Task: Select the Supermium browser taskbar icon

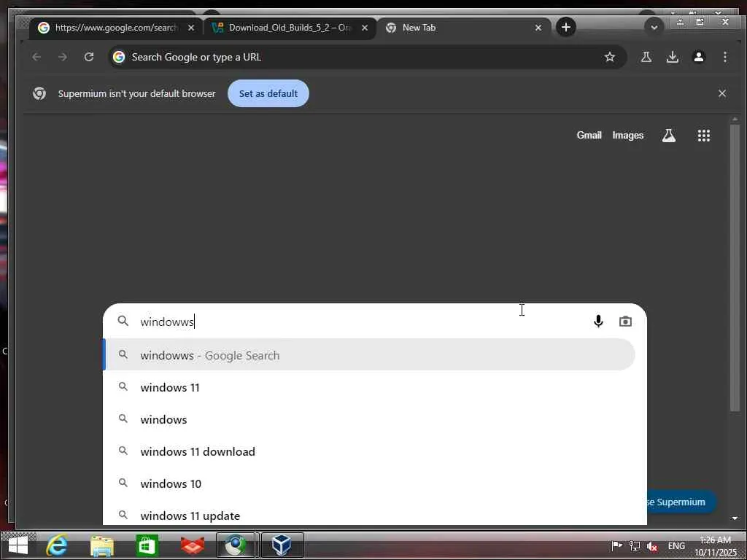Action: 236,545
